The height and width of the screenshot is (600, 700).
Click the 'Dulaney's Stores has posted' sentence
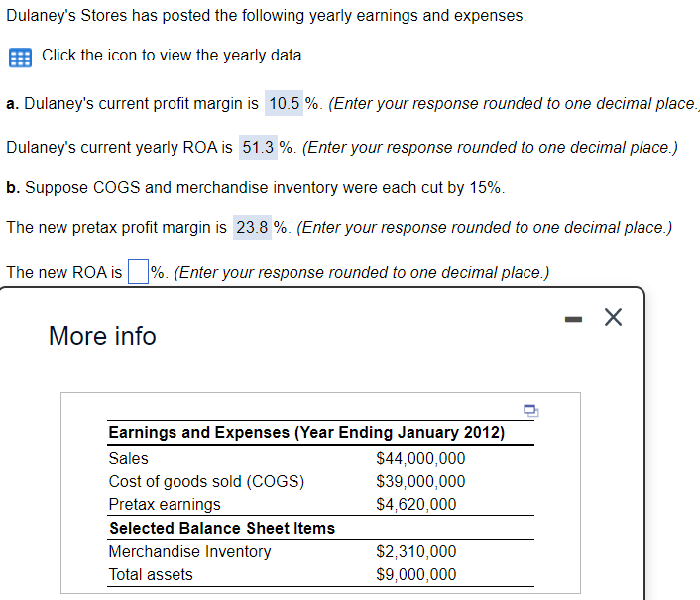pyautogui.click(x=267, y=16)
